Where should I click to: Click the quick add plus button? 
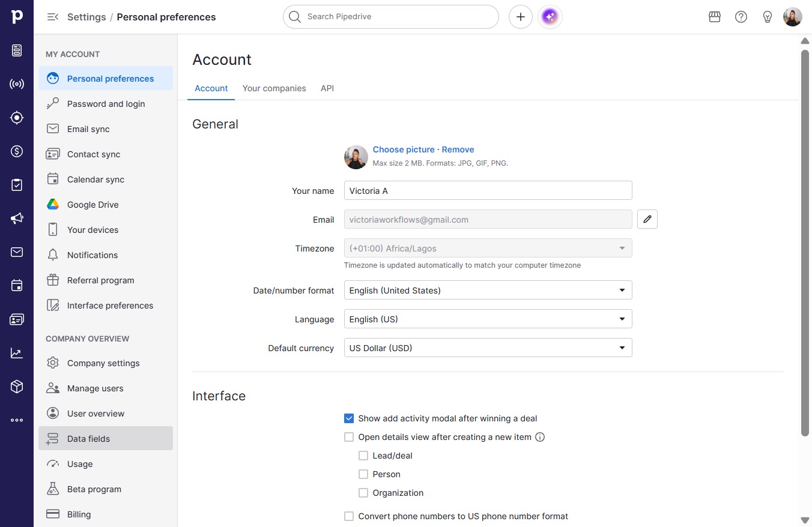coord(521,17)
